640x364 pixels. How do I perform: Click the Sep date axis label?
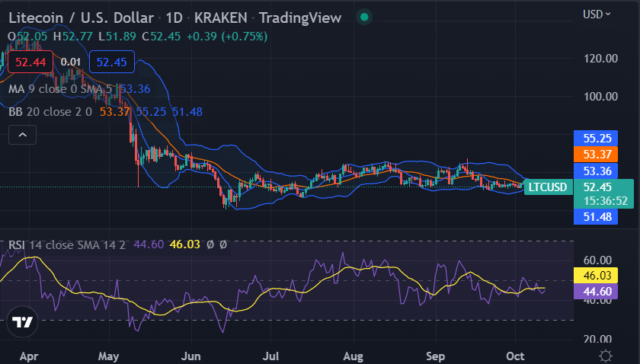[435, 356]
